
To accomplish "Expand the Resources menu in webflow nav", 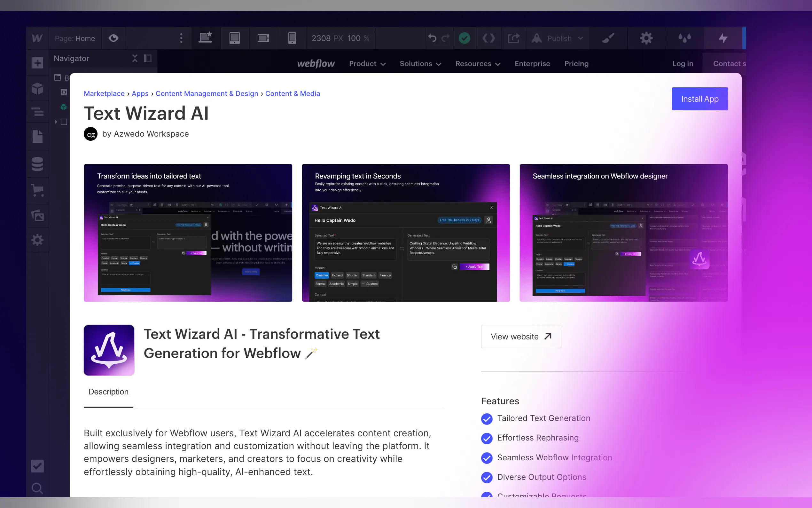I will coord(478,63).
